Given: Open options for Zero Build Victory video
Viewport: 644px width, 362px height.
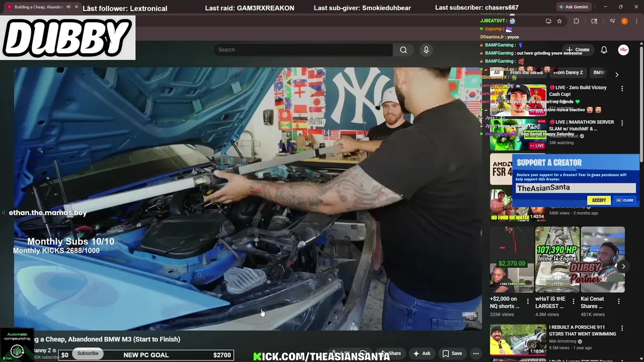Looking at the screenshot, I should click(622, 88).
